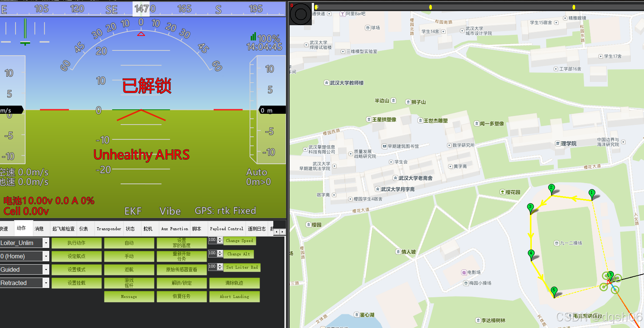
Task: Open the Payload Control tab
Action: click(227, 229)
